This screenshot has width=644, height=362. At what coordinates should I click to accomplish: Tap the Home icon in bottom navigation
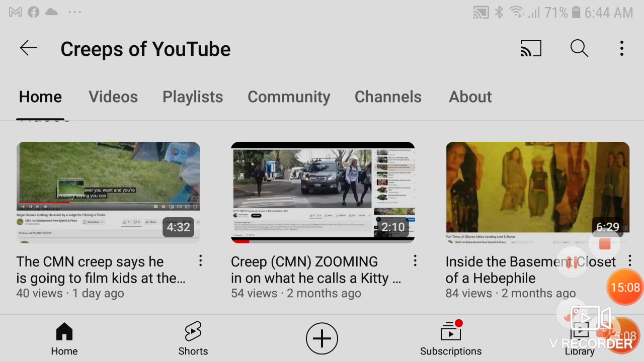(64, 339)
